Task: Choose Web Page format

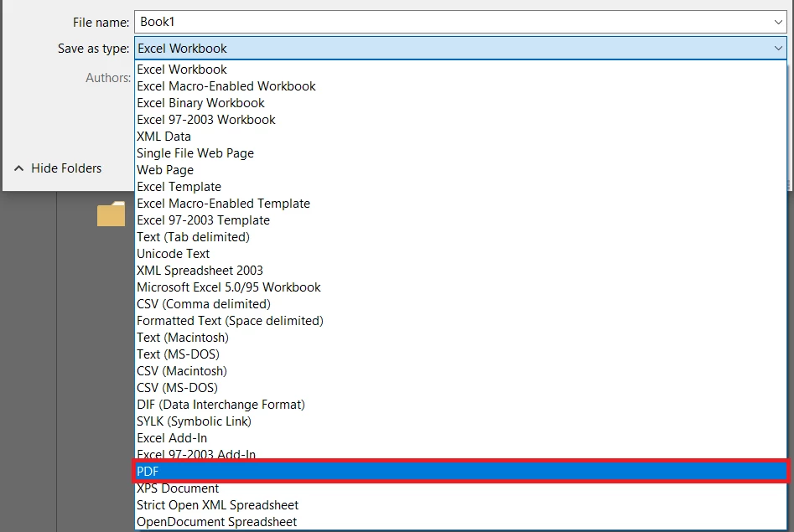Action: coord(461,169)
